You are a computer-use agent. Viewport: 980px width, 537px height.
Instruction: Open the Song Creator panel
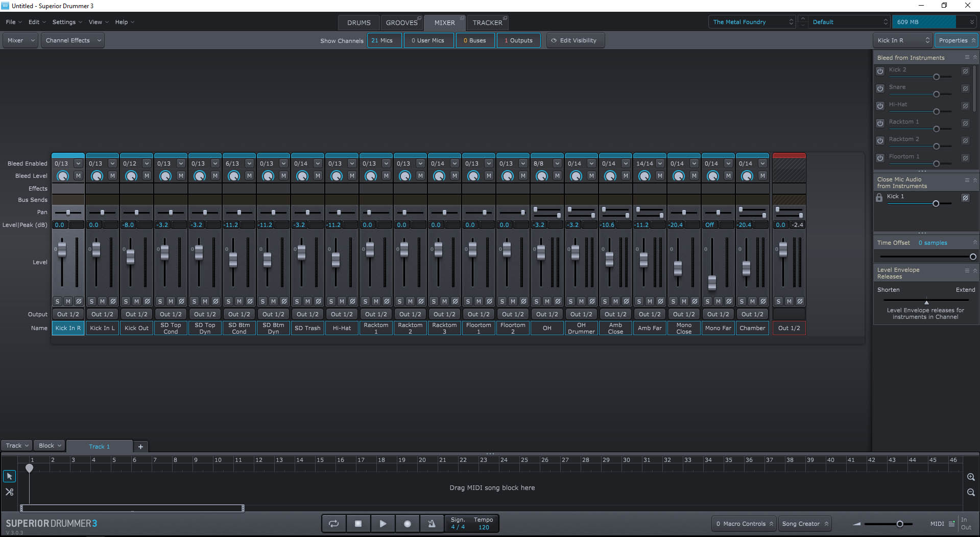805,524
